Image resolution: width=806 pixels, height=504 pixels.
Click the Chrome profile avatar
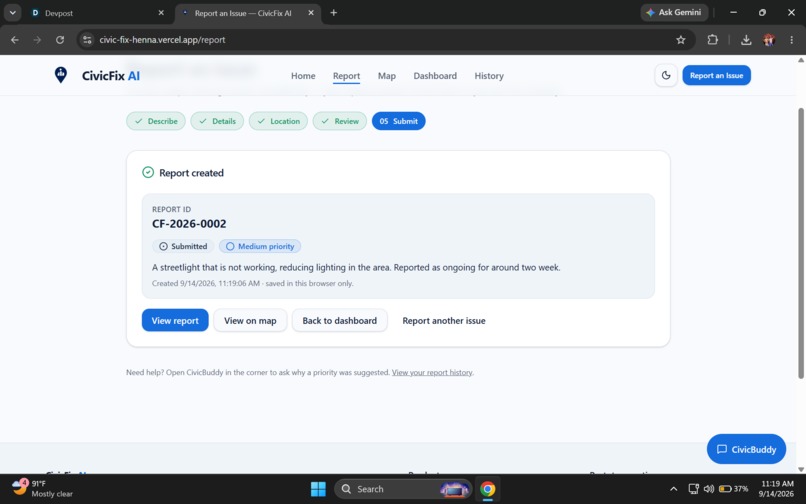coord(769,40)
